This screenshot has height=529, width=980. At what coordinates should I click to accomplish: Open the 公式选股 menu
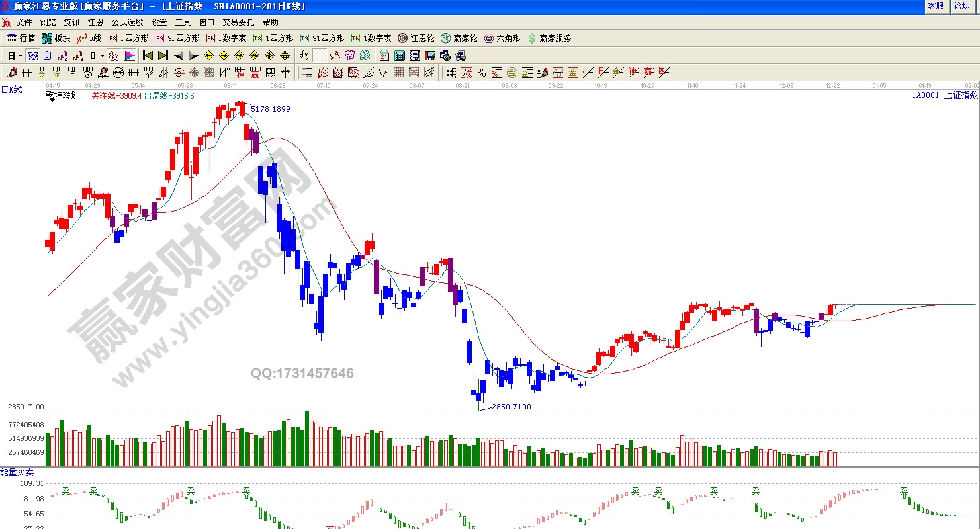click(x=127, y=22)
